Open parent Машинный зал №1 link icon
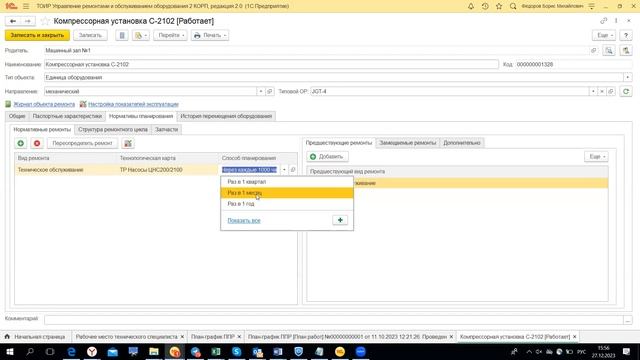This screenshot has height=360, width=640. click(593, 50)
